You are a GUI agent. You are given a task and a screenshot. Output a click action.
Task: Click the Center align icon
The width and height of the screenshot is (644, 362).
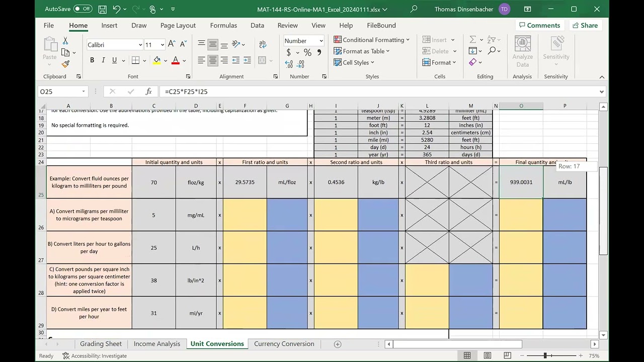tap(213, 60)
